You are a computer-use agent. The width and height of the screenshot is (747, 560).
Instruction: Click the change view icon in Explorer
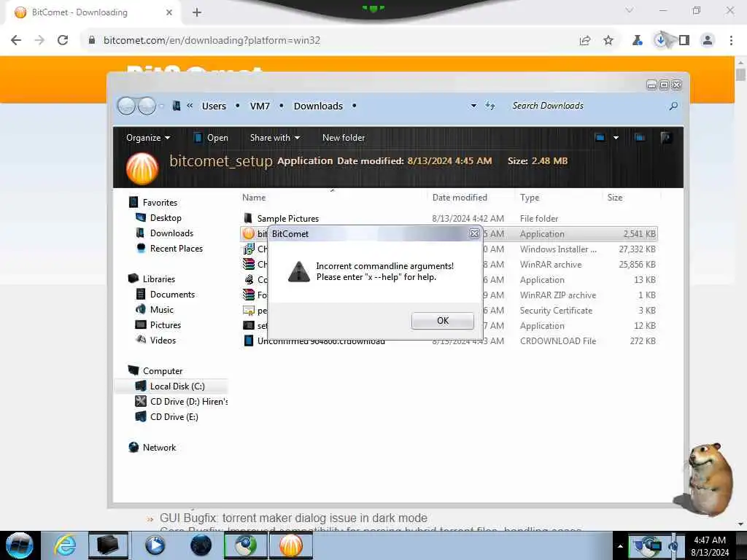click(x=600, y=138)
